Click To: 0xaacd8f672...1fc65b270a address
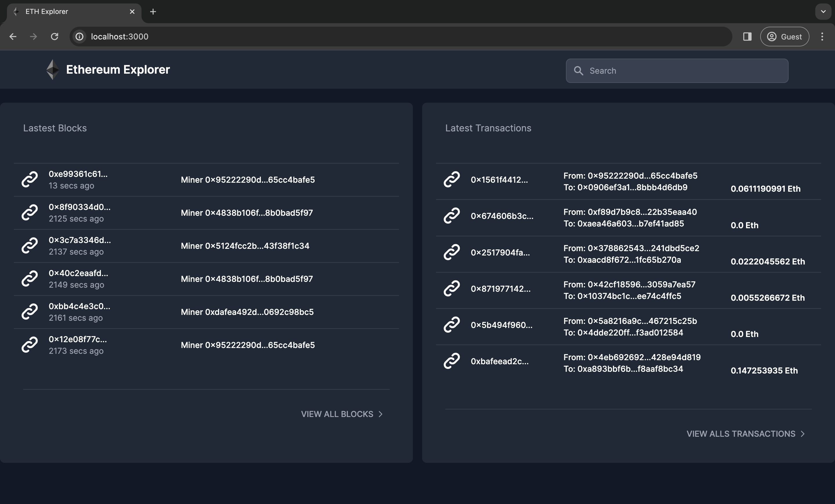The image size is (835, 504). (622, 260)
